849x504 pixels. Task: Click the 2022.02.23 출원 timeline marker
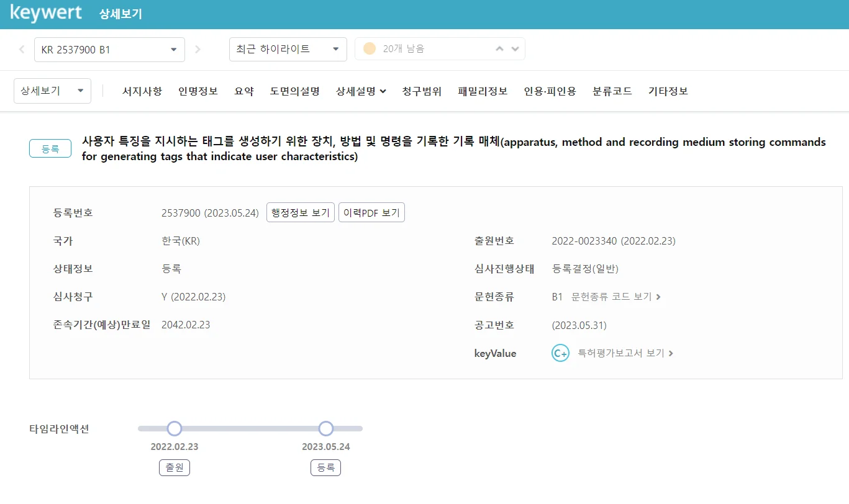tap(175, 428)
